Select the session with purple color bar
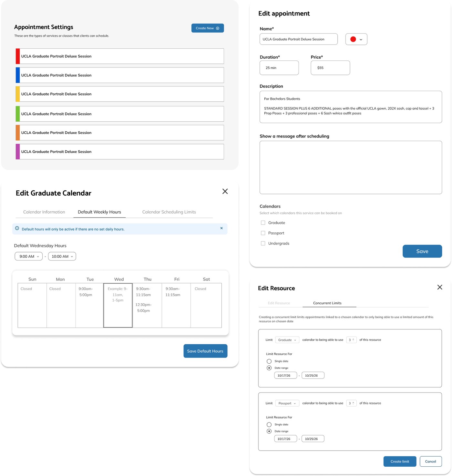The image size is (452, 476). (x=120, y=152)
